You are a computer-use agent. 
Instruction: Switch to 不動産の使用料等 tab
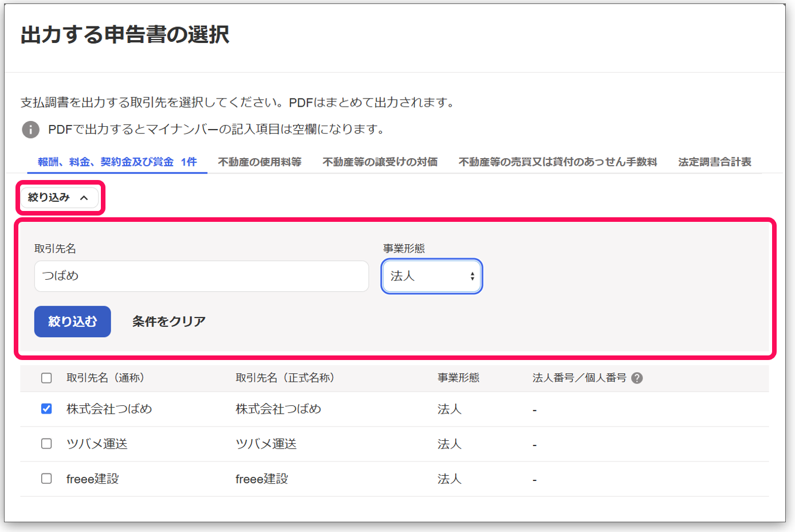260,162
